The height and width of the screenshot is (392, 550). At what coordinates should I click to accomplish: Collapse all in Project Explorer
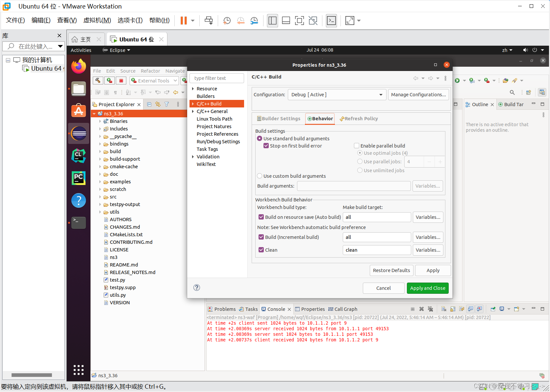pyautogui.click(x=149, y=104)
